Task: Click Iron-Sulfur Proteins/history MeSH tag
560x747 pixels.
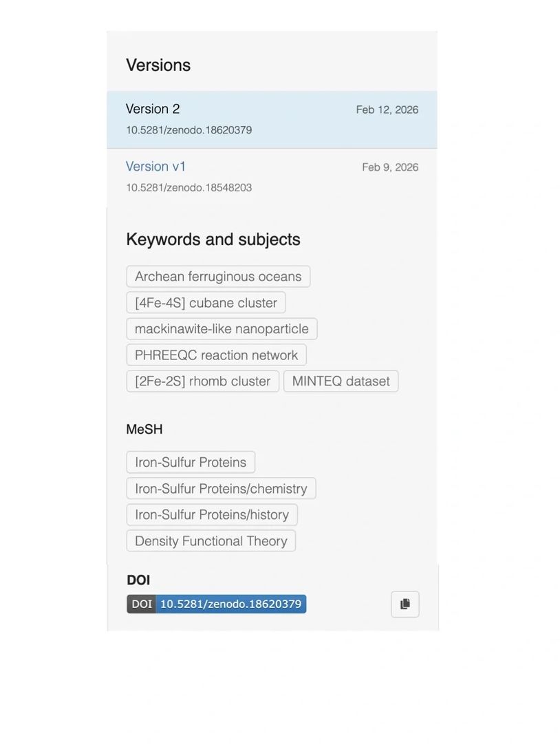Action: (x=212, y=514)
